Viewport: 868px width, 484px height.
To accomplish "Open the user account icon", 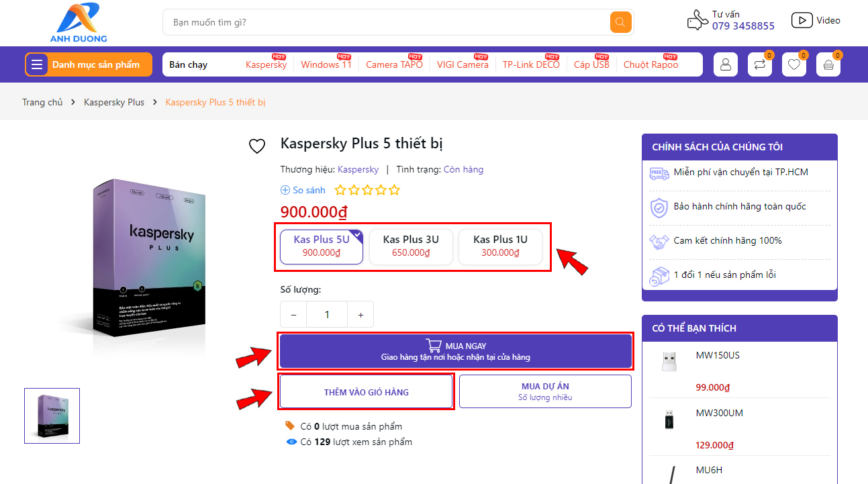I will (726, 64).
